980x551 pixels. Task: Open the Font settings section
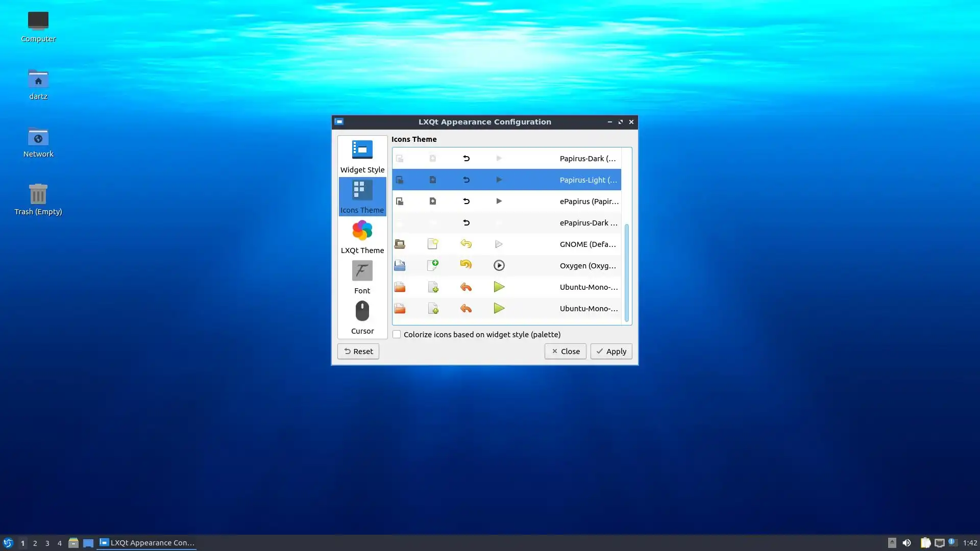point(362,277)
